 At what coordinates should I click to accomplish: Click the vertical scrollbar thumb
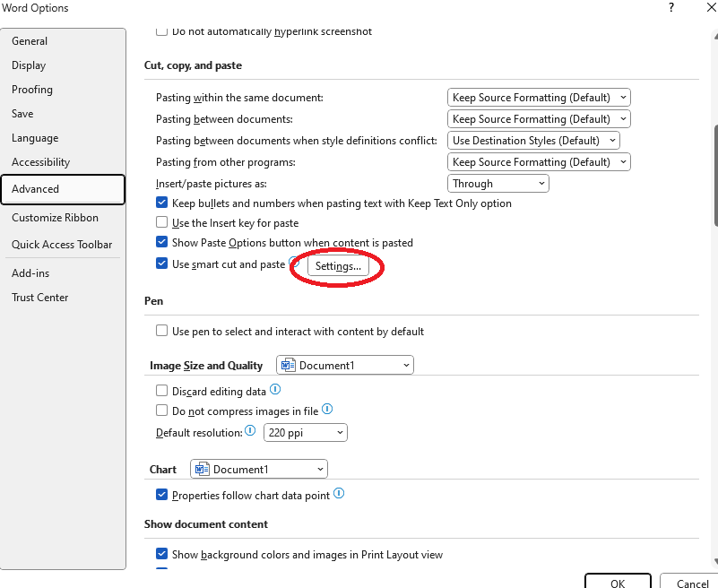coord(715,175)
